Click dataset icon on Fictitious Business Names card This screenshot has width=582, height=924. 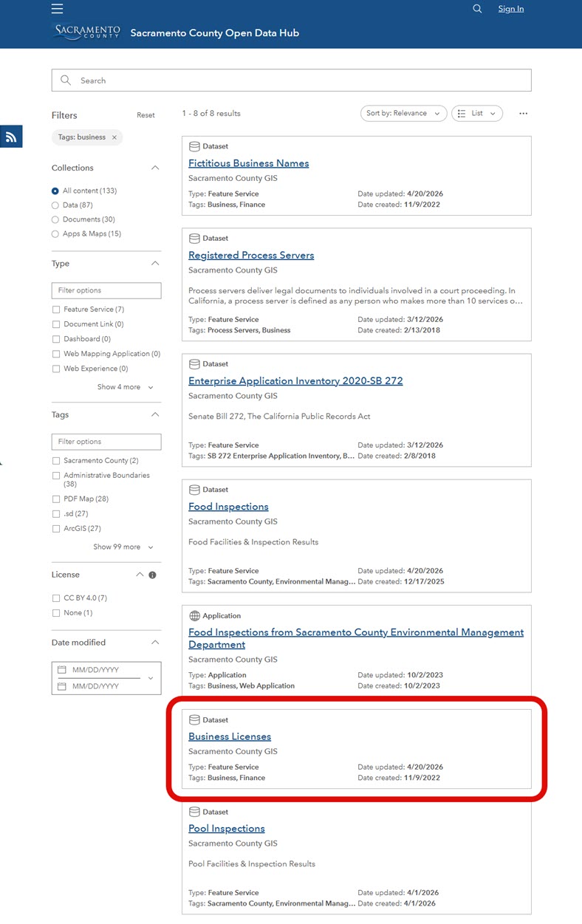195,146
